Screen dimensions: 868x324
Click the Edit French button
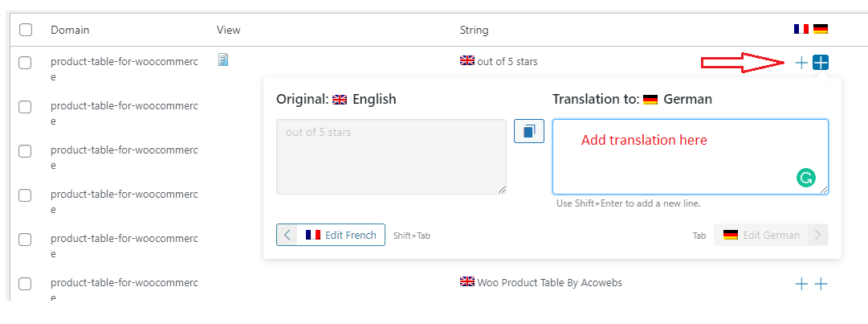click(x=331, y=235)
